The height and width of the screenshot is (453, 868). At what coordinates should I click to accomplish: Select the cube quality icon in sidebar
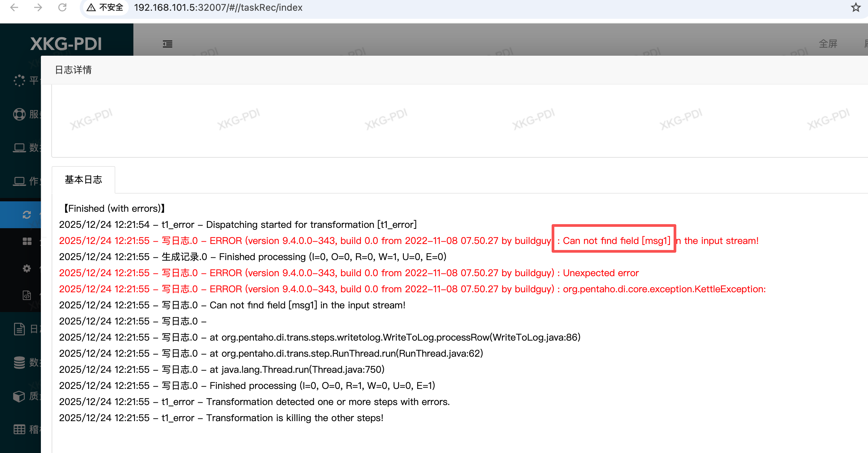tap(19, 396)
